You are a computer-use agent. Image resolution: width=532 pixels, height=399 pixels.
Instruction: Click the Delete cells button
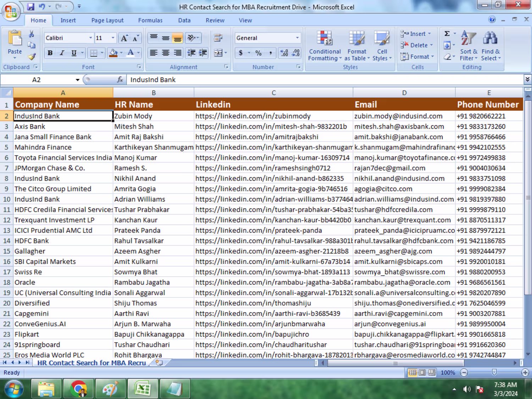417,45
